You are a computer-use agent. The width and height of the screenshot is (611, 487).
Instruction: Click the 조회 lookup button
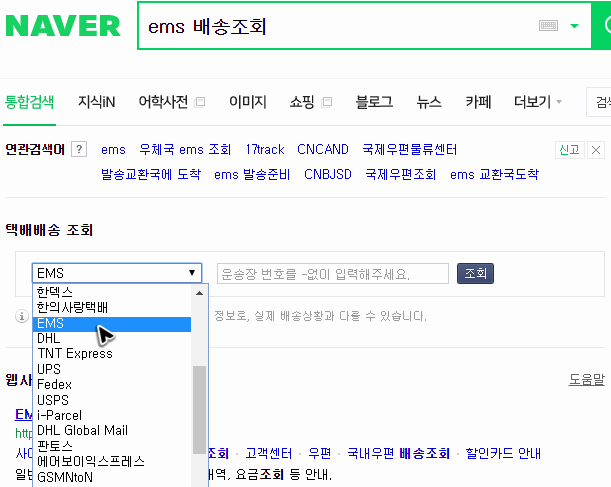pyautogui.click(x=475, y=273)
